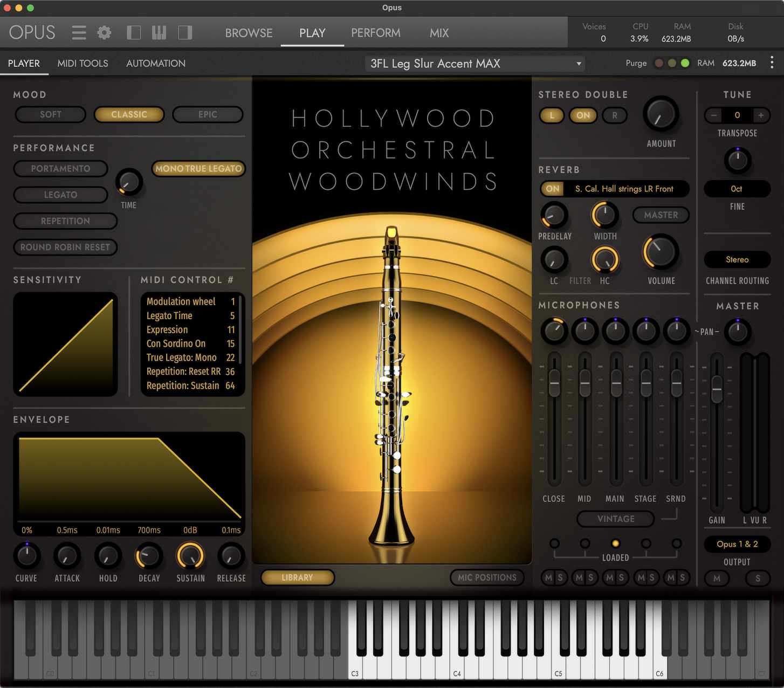Viewport: 784px width, 688px height.
Task: Click the Close mic volume fader
Action: pyautogui.click(x=554, y=384)
